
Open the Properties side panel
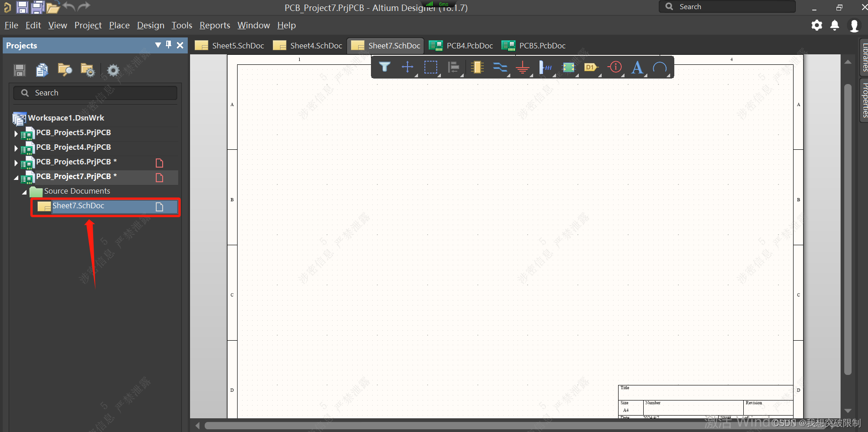click(x=864, y=100)
